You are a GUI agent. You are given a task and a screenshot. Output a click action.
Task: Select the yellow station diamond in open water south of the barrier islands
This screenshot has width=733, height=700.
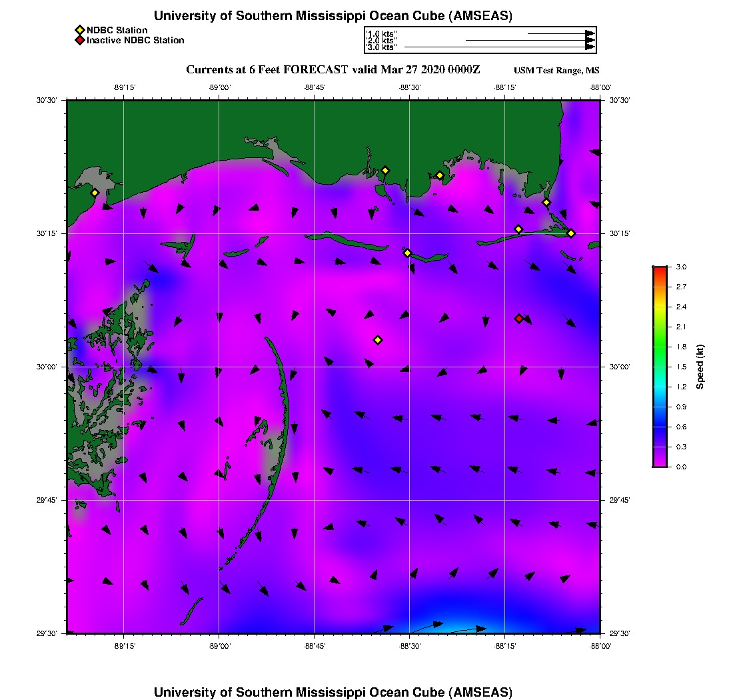pos(378,340)
